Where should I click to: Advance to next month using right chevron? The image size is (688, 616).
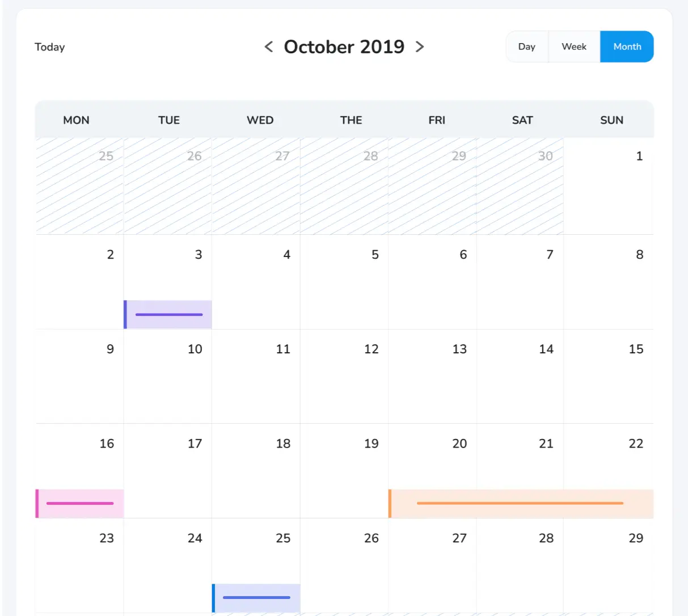click(x=420, y=47)
